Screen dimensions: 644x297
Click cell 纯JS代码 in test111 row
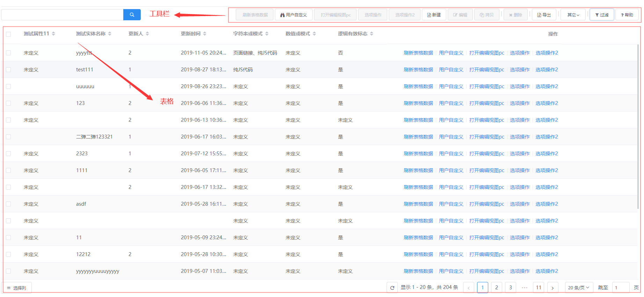pyautogui.click(x=243, y=70)
